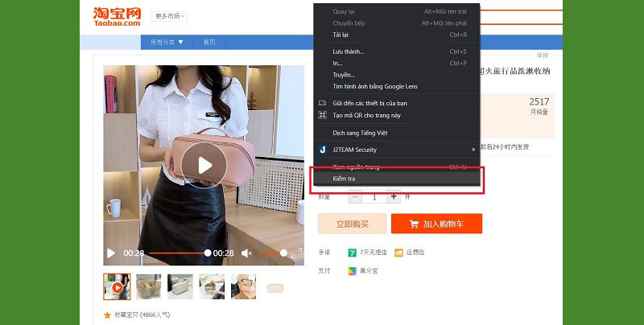Select the second product thumbnail
Image resolution: width=644 pixels, height=325 pixels.
[x=149, y=286]
